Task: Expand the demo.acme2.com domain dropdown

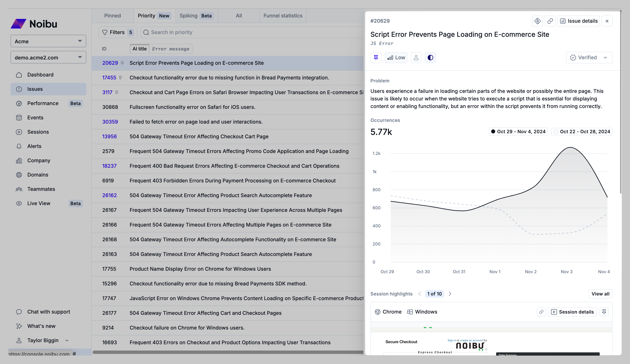Action: click(48, 57)
